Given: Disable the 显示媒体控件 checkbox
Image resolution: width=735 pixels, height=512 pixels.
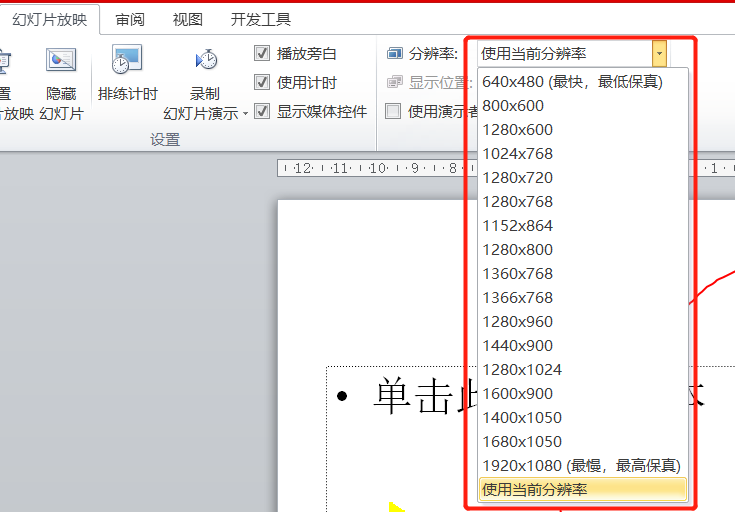Looking at the screenshot, I should point(262,112).
